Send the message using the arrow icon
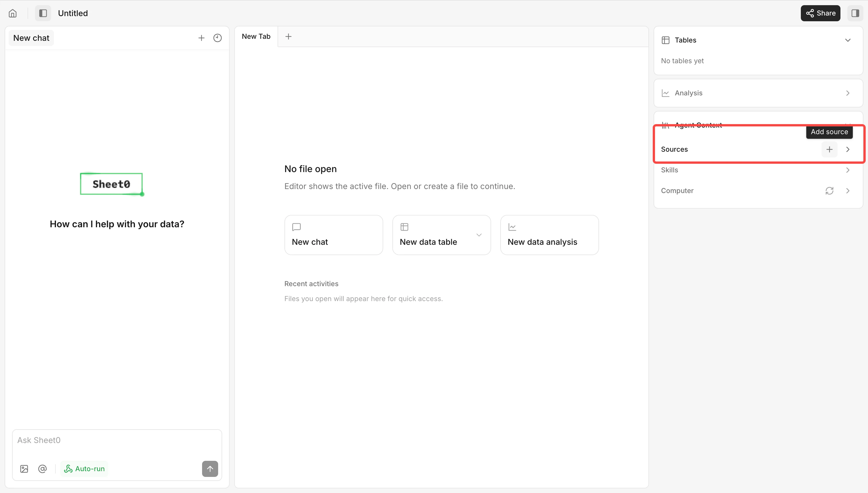Viewport: 868px width, 493px height. (x=210, y=469)
